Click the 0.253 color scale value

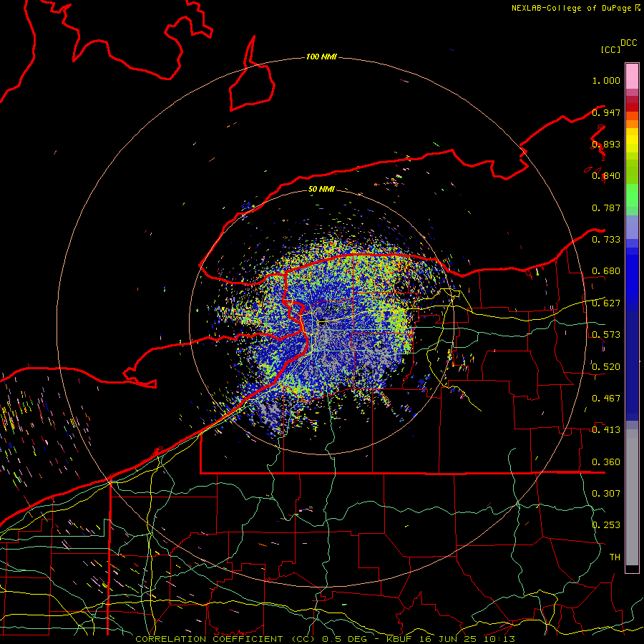pyautogui.click(x=606, y=525)
